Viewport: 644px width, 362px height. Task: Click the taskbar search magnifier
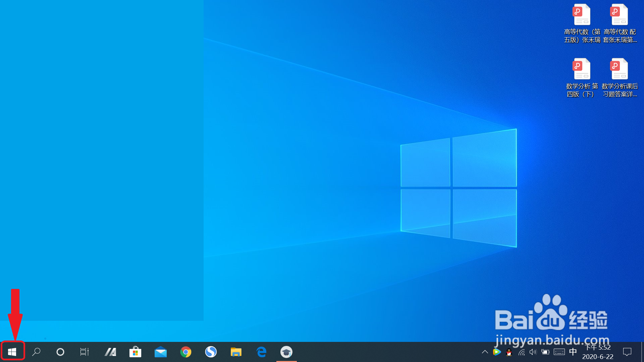(x=36, y=352)
